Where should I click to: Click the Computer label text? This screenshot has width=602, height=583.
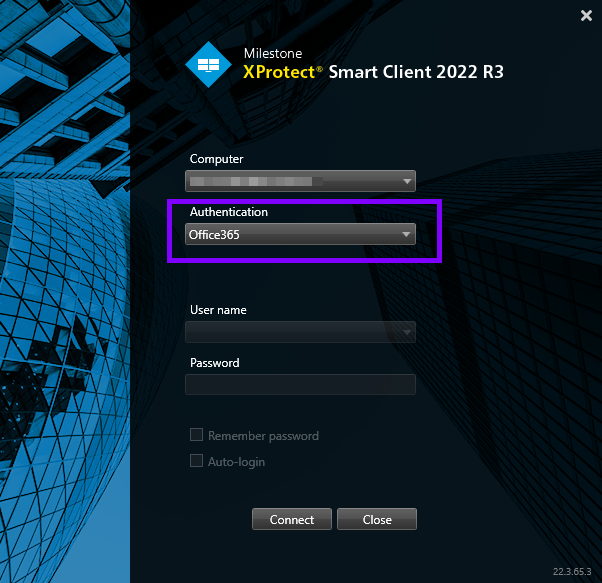(x=217, y=159)
